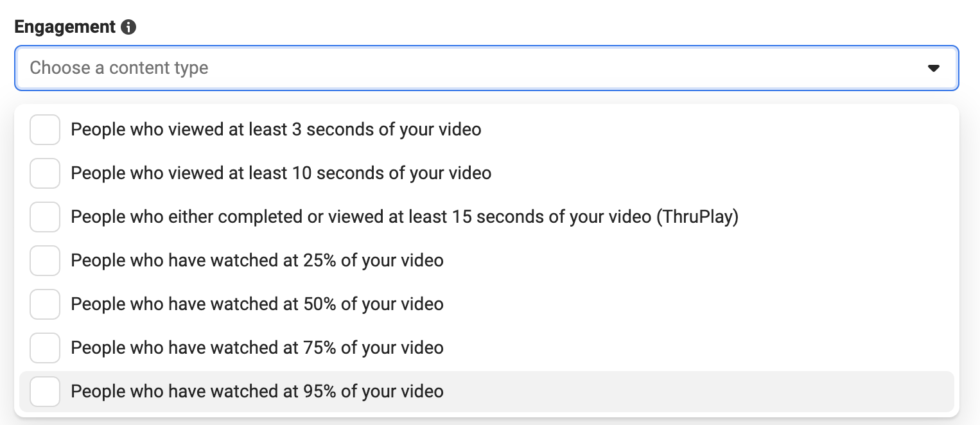Click the info icon beside Engagement
Viewport: 980px width, 425px height.
coord(128,27)
